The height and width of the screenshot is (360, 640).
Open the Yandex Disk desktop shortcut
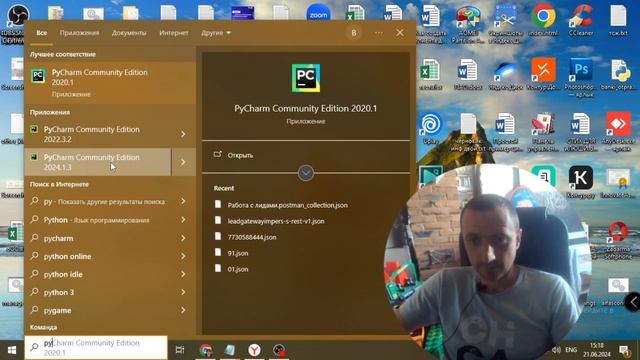point(506,73)
